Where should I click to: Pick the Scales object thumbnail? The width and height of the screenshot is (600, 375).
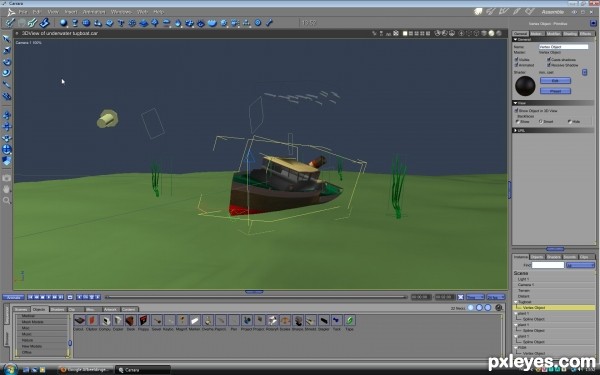pos(285,320)
